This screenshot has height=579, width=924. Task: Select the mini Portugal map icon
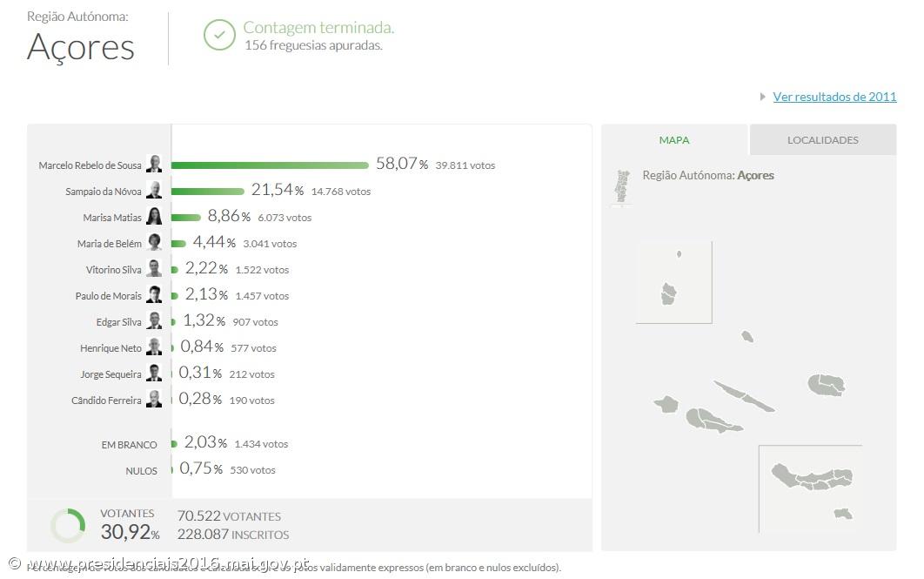[x=620, y=185]
